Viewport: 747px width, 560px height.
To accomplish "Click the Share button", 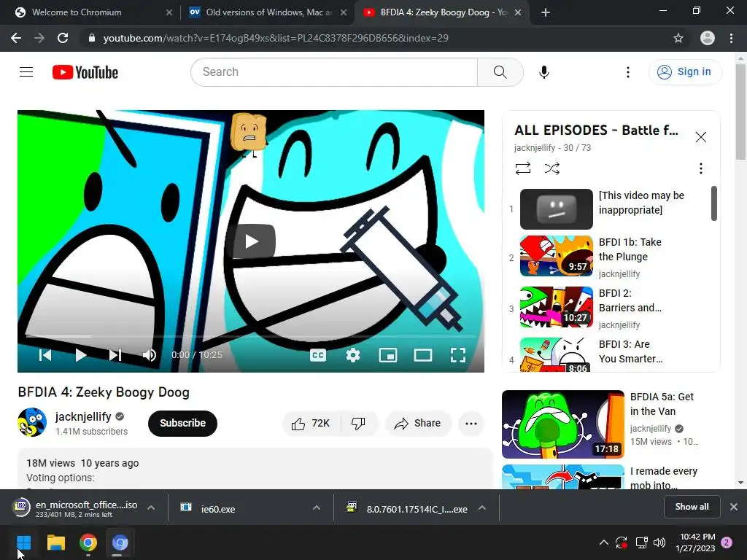I will [x=418, y=424].
